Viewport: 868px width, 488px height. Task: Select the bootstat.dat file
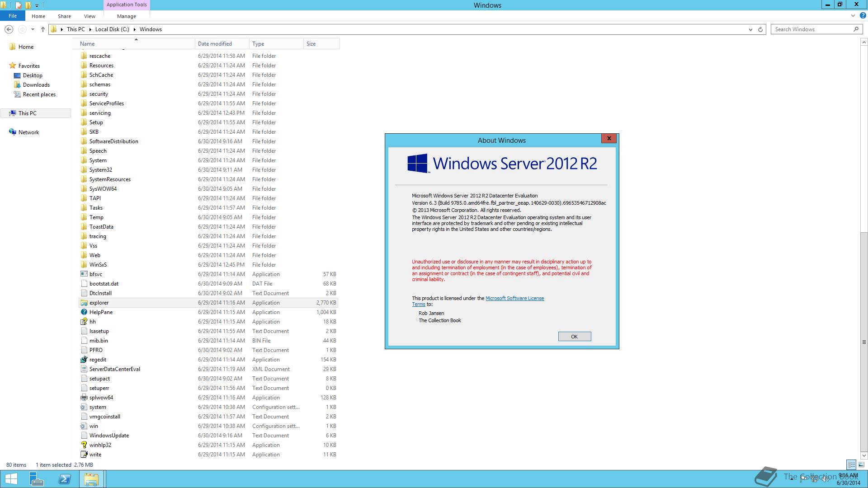click(x=208, y=284)
